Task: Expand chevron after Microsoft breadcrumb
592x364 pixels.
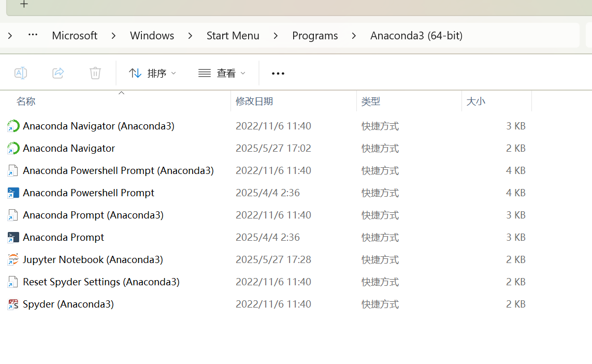Action: tap(113, 36)
